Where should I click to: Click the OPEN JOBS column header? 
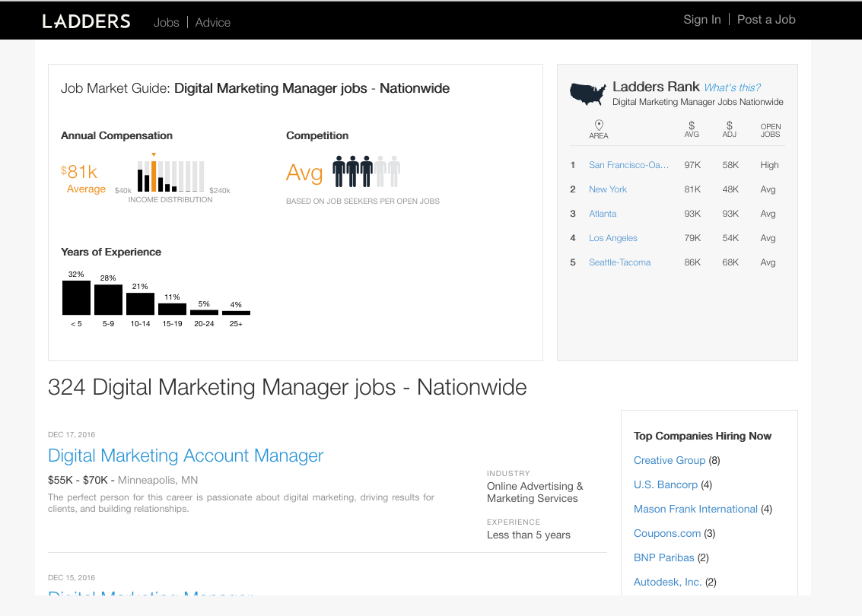[770, 130]
